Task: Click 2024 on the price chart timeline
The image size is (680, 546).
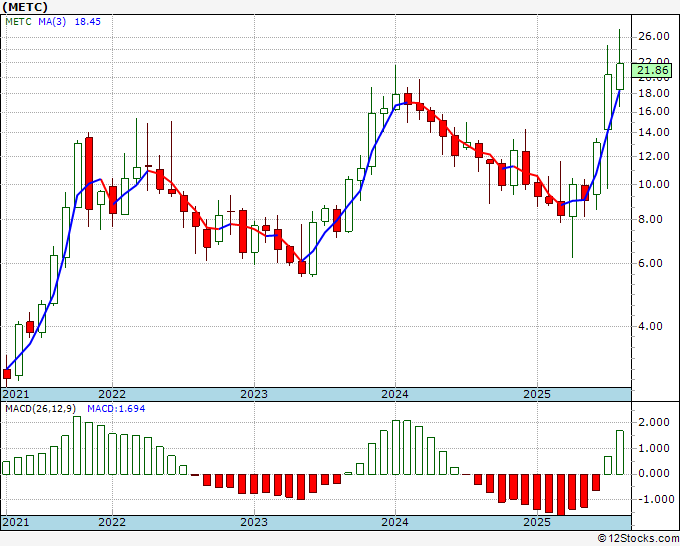Action: [395, 394]
